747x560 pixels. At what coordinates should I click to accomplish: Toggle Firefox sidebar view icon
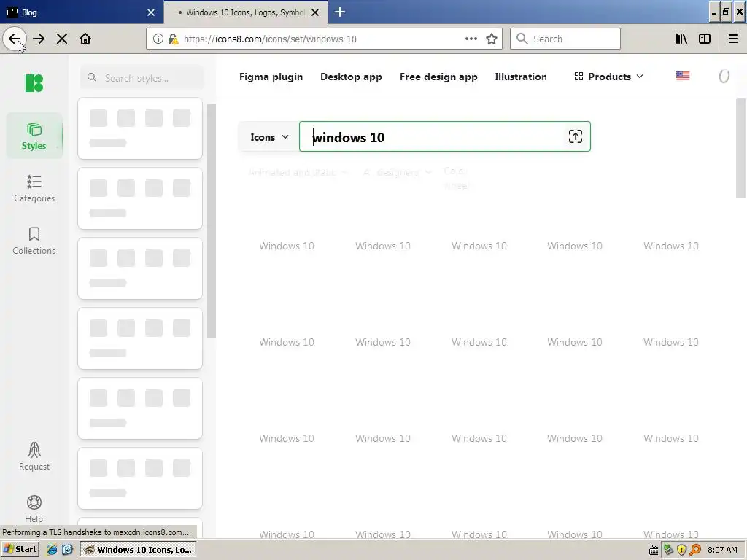pos(705,39)
